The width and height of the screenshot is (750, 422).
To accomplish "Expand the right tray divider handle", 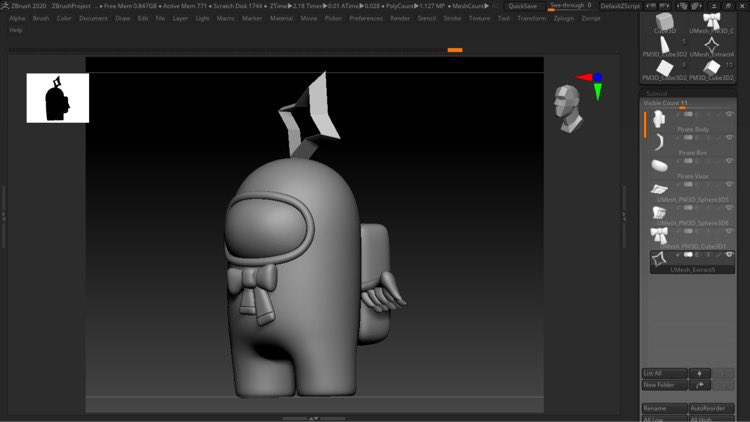I will tap(624, 216).
